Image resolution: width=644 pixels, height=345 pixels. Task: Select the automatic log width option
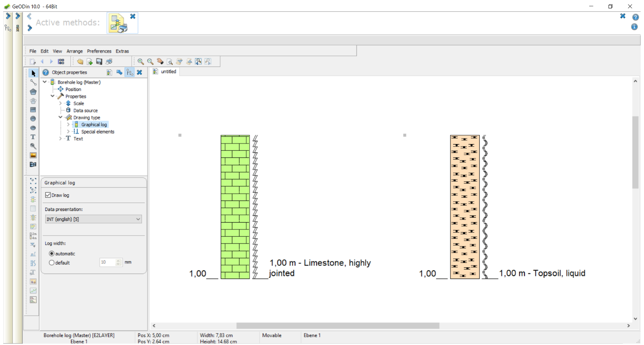click(52, 254)
